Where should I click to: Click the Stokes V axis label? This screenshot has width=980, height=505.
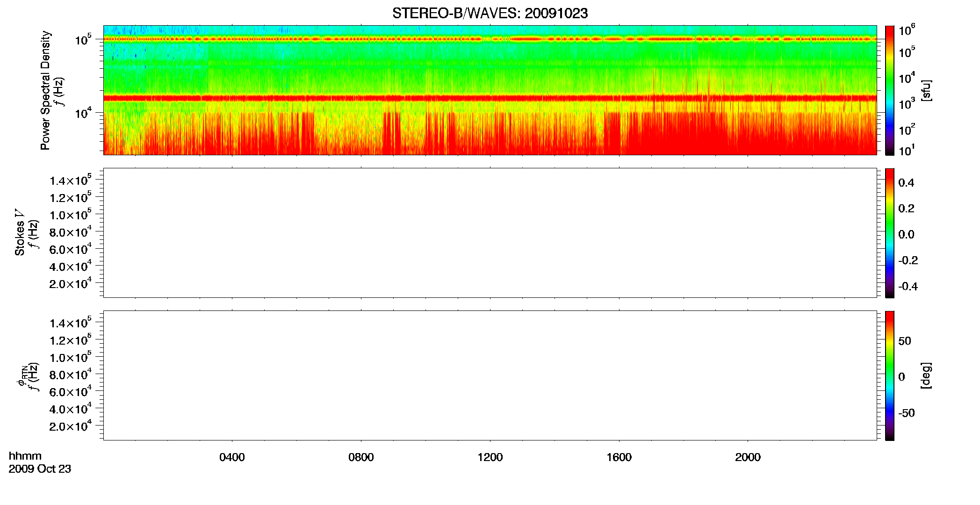(x=20, y=232)
